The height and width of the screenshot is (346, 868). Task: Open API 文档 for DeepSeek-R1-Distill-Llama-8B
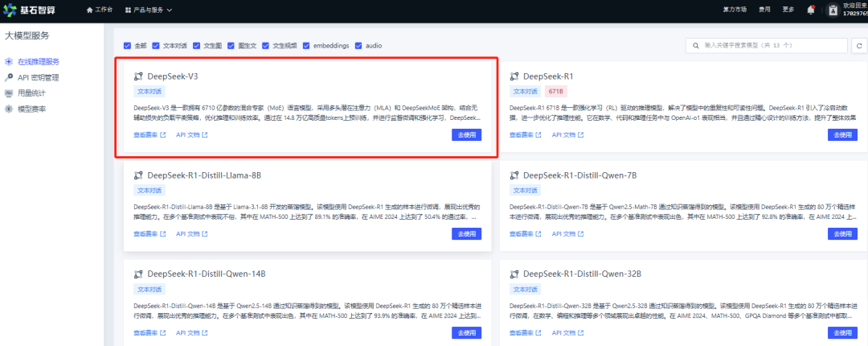coord(191,234)
